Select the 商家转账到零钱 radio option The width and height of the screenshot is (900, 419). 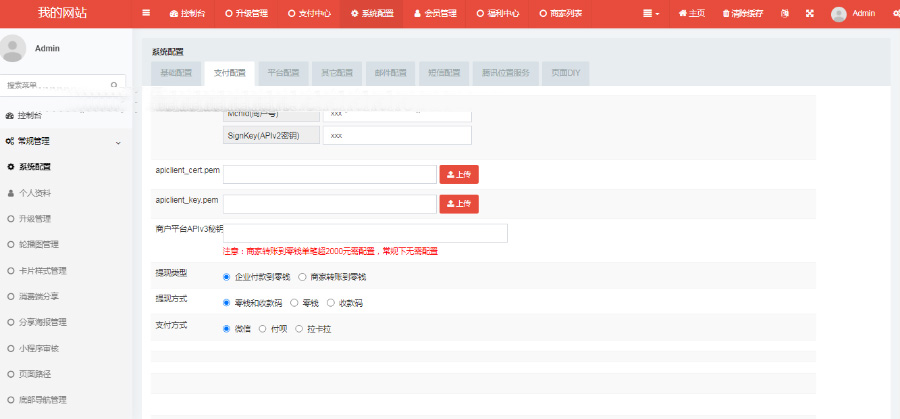(x=302, y=276)
